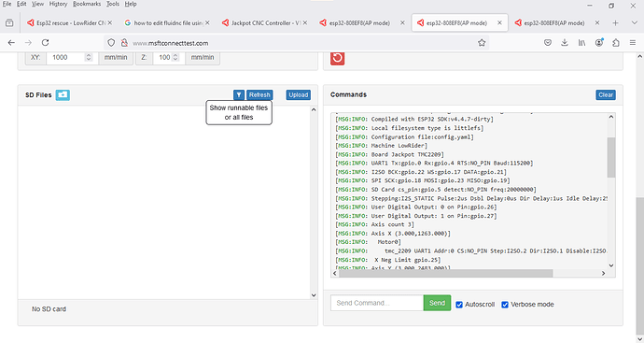
Task: Bookmark this page with star icon
Action: (482, 43)
